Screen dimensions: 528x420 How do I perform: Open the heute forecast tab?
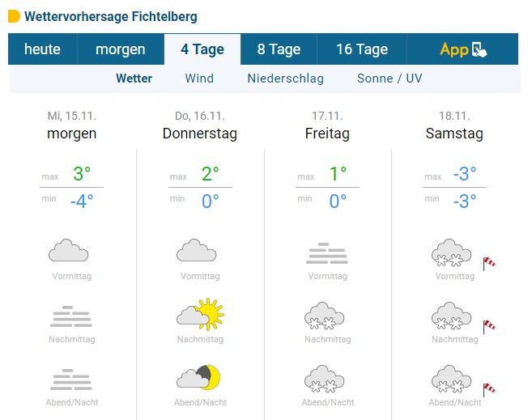point(42,49)
